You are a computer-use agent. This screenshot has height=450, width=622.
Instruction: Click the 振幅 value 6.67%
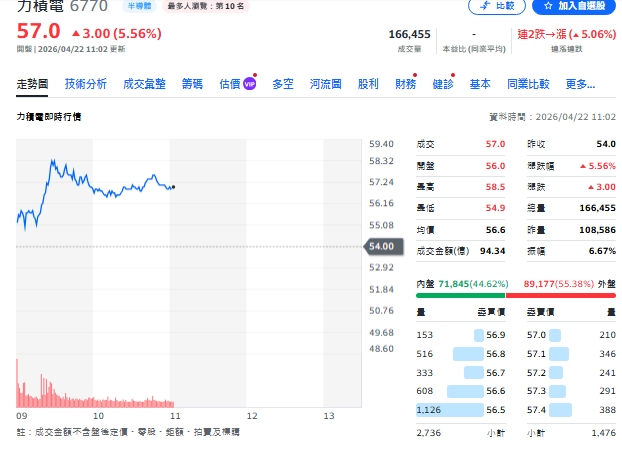pos(602,251)
